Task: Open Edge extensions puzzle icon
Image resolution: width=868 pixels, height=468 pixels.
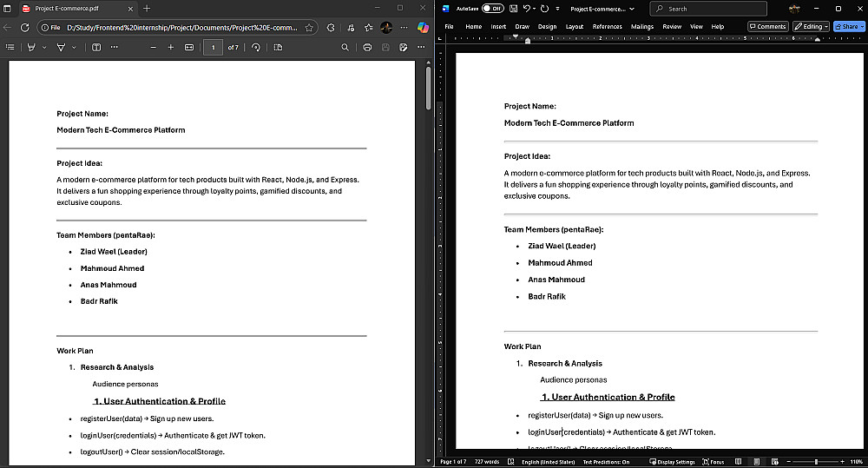Action: (331, 27)
